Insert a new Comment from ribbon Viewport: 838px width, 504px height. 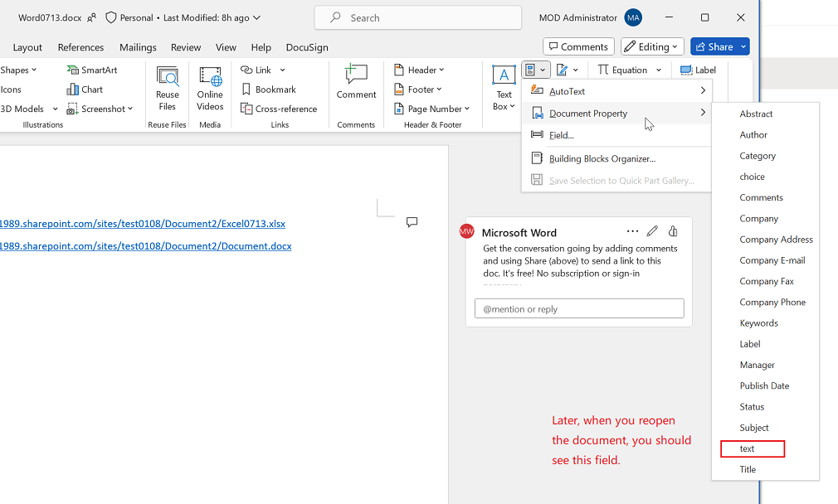[x=356, y=82]
